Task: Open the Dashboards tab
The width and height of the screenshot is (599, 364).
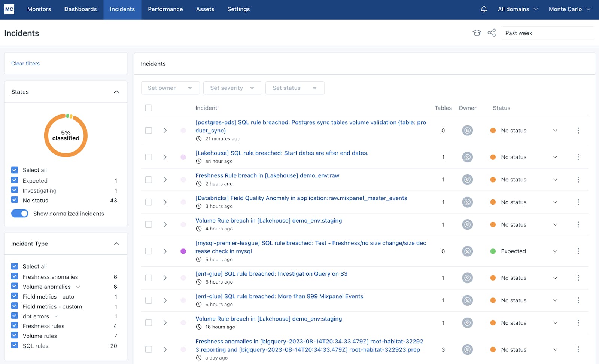Action: click(x=80, y=9)
